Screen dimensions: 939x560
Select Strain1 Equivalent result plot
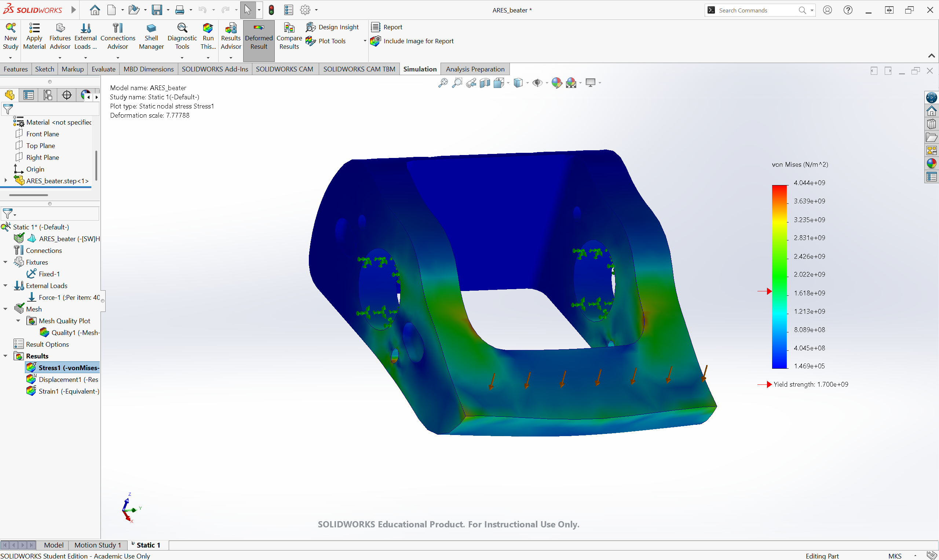point(63,391)
